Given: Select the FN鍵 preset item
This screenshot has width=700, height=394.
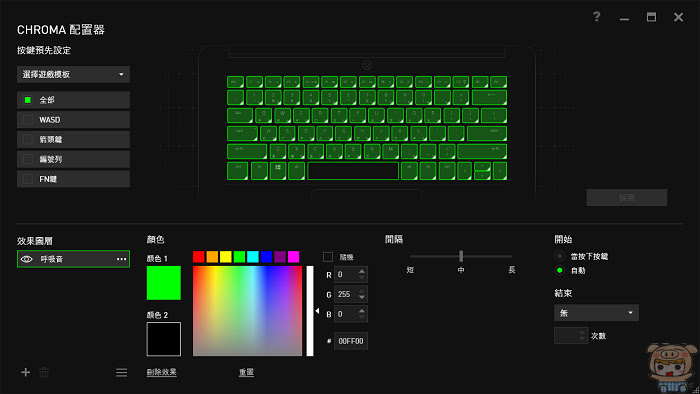Looking at the screenshot, I should [x=73, y=179].
